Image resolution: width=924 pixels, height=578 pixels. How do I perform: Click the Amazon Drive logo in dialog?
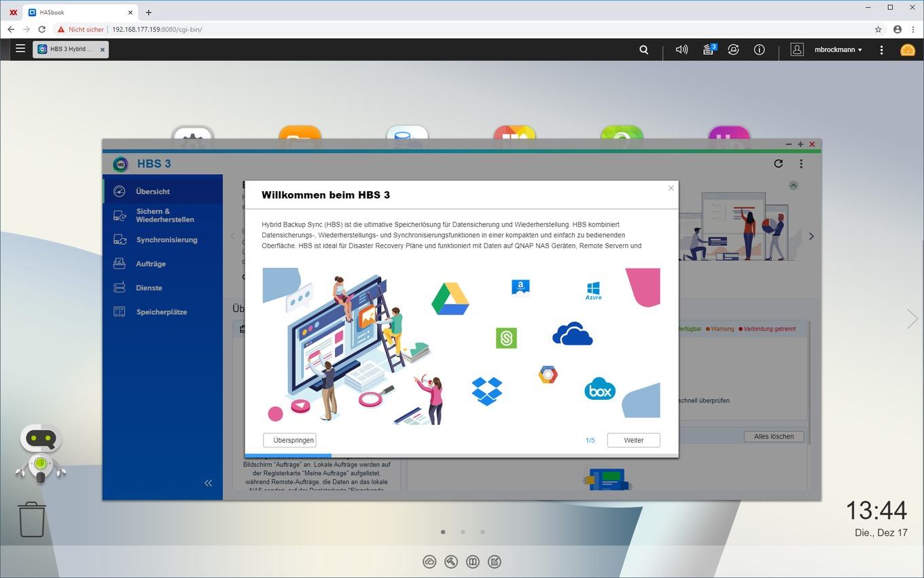pyautogui.click(x=520, y=287)
